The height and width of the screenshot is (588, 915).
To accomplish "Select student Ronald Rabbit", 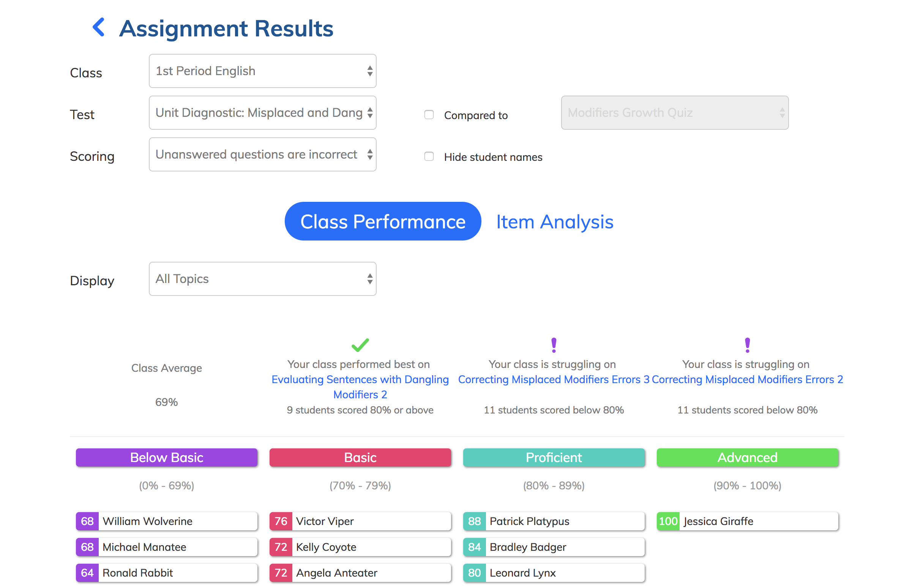I will (167, 573).
